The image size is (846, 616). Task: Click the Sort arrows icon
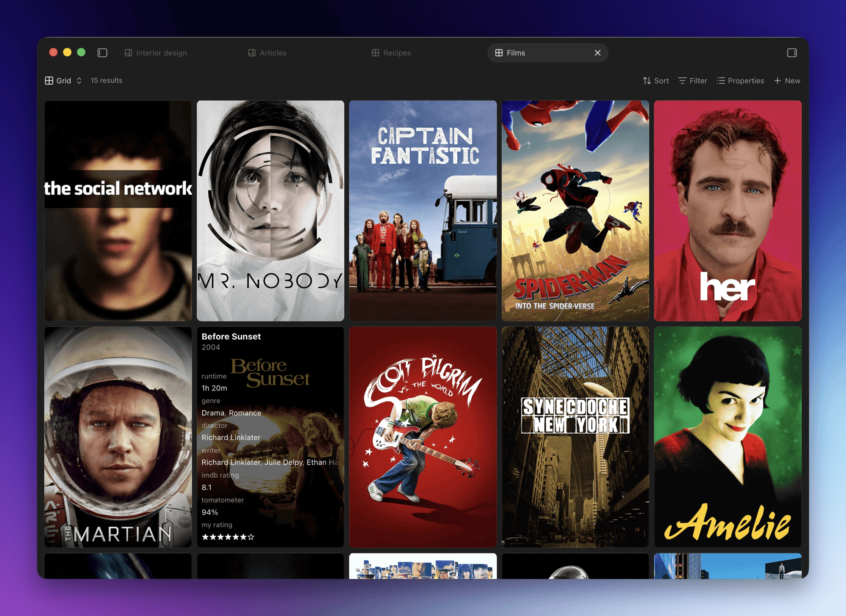647,81
